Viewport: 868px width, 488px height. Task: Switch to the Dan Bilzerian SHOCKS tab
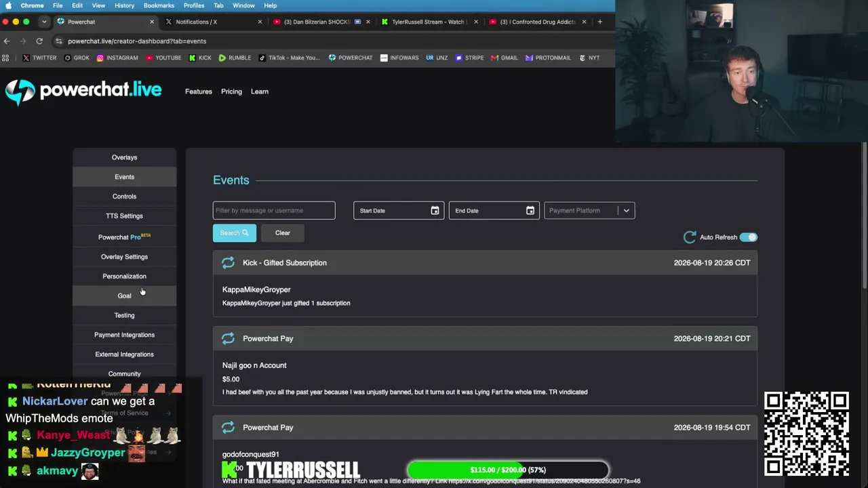321,22
